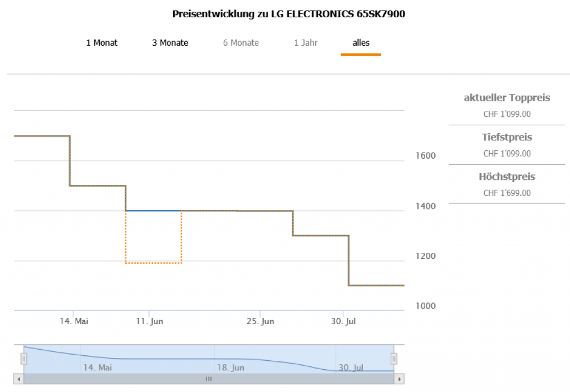The width and height of the screenshot is (570, 392).
Task: Click the dotted orange price dip line
Action: (x=154, y=263)
